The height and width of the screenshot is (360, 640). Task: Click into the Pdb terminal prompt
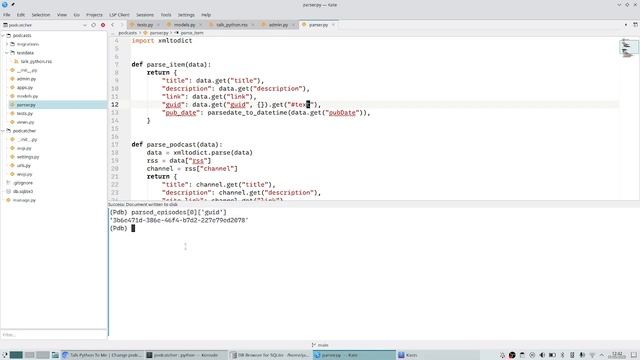coord(133,228)
